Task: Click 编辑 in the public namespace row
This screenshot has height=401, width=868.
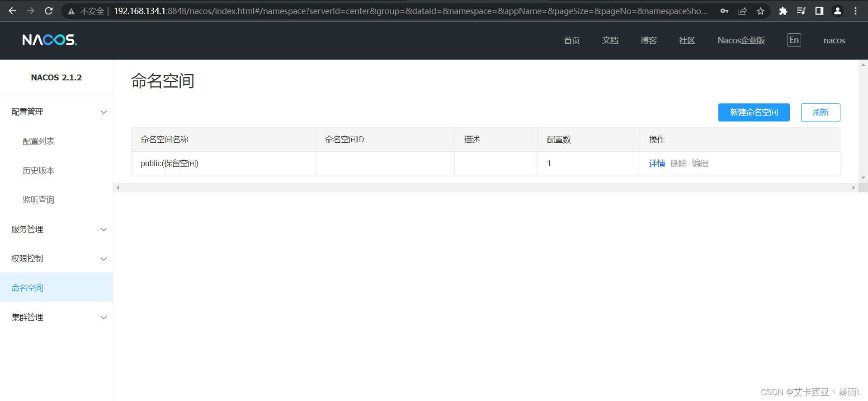Action: pyautogui.click(x=700, y=163)
